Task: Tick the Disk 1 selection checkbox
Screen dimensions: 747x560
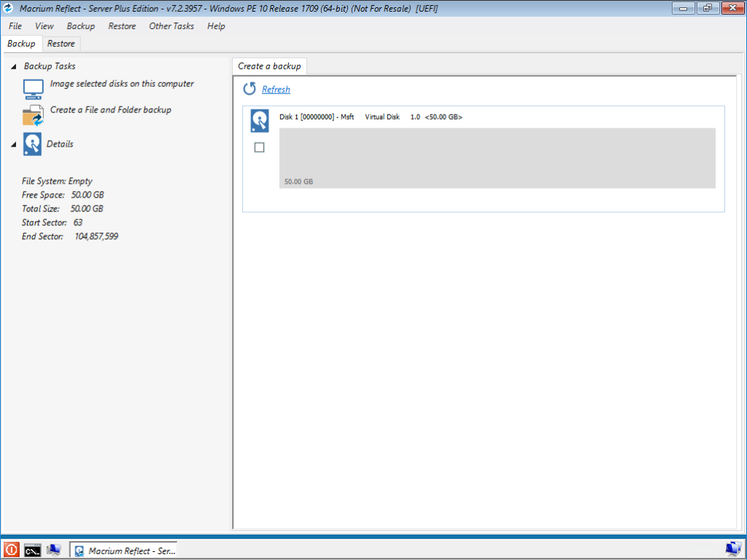Action: tap(259, 147)
